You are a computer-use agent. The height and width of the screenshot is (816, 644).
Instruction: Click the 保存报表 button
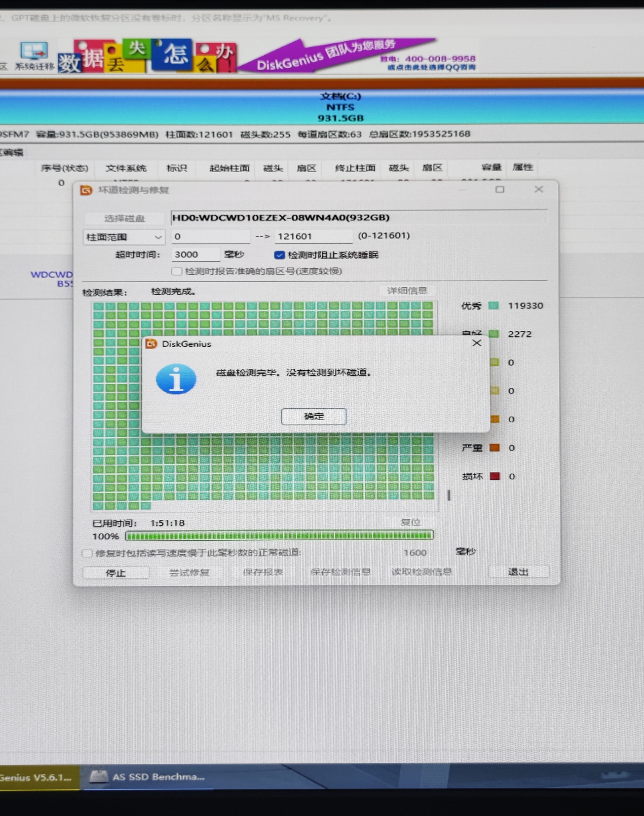click(x=263, y=572)
